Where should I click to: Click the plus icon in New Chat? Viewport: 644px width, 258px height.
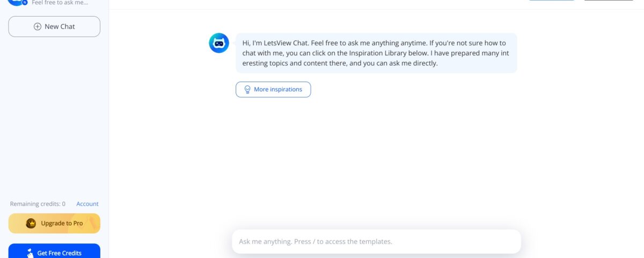coord(37,26)
